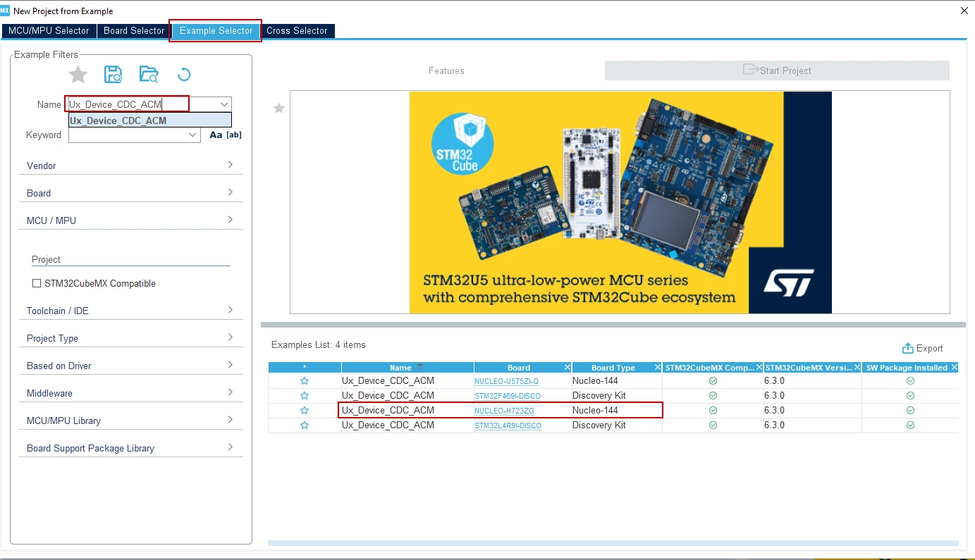Click the reset filters circular arrow icon

184,74
